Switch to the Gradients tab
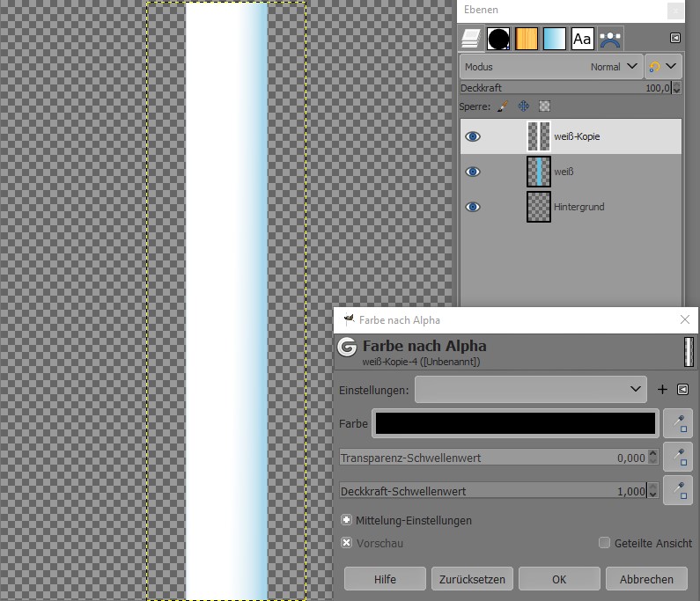This screenshot has width=700, height=601. [555, 39]
